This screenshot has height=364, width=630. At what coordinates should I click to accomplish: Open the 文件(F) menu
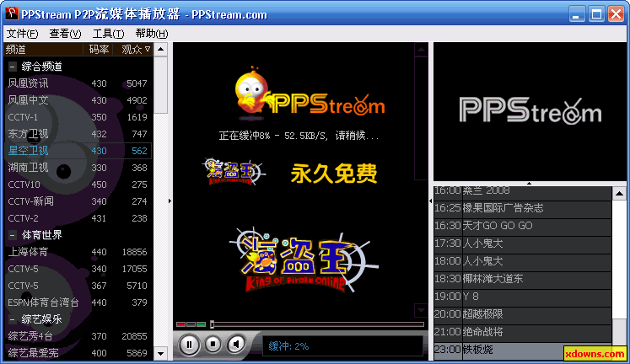(23, 34)
